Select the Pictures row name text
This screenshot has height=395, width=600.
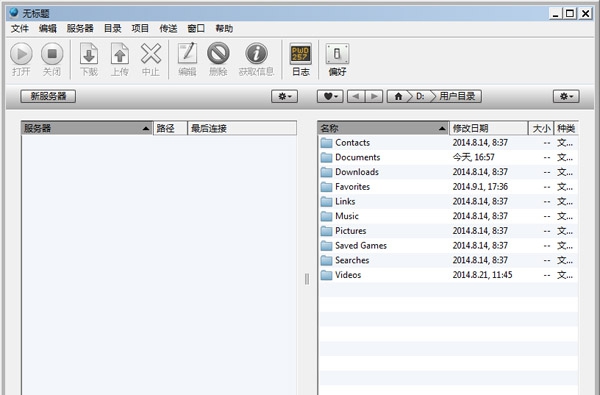[351, 231]
